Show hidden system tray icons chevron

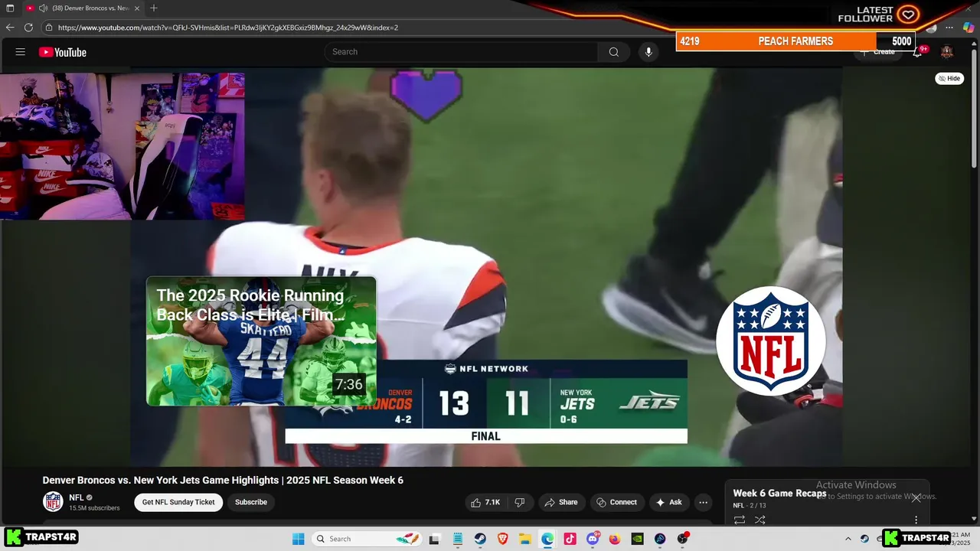(x=848, y=539)
